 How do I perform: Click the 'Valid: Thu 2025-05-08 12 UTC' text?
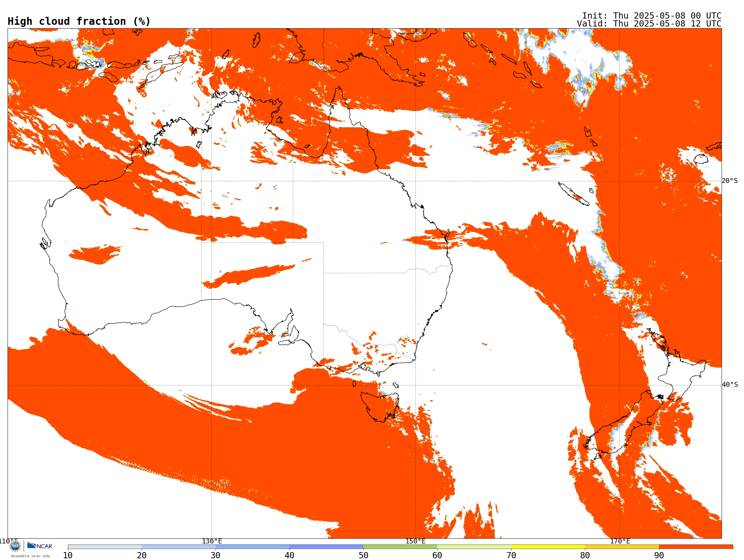click(x=649, y=24)
